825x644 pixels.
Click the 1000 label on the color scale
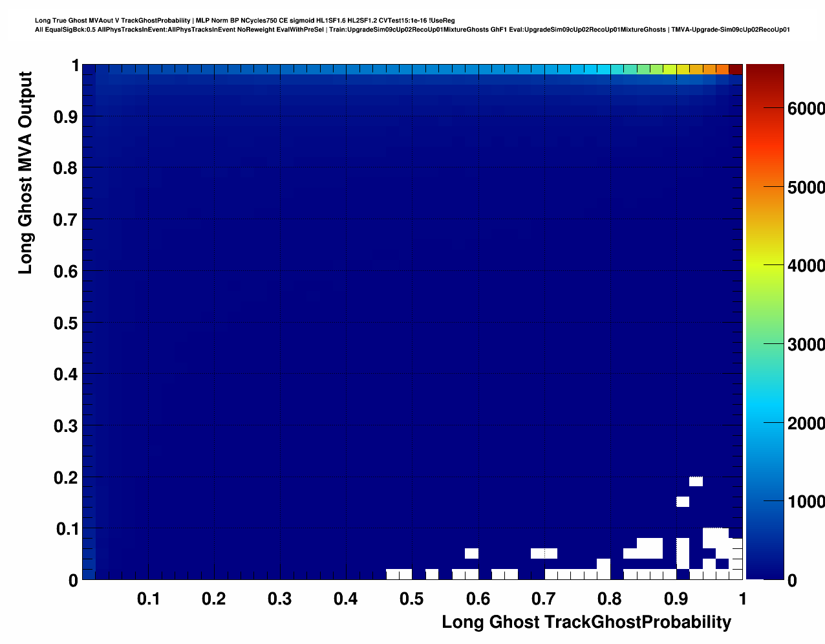click(806, 502)
